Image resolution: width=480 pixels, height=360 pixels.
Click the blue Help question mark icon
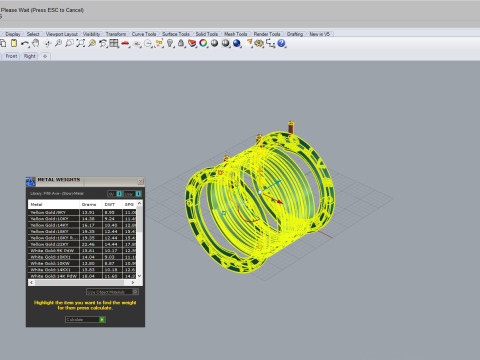click(281, 43)
